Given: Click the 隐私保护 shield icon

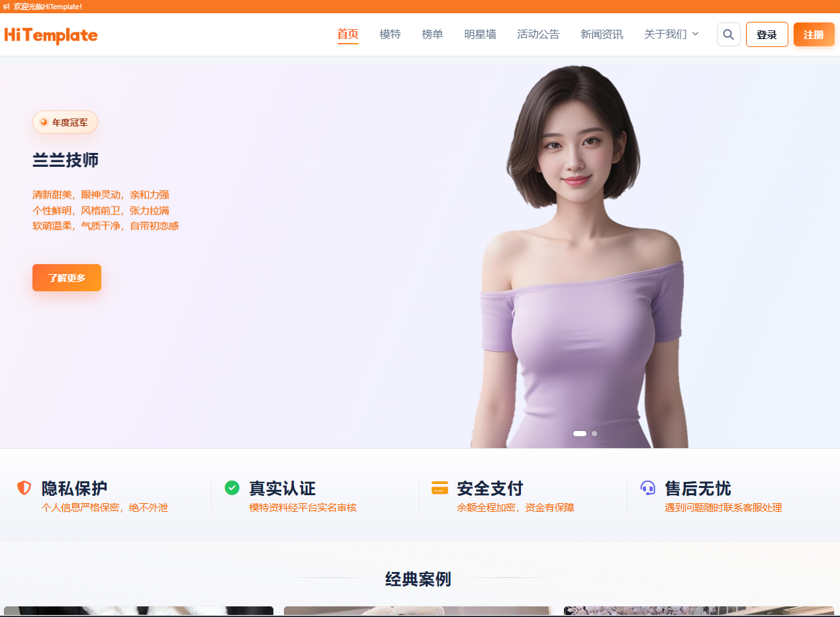Looking at the screenshot, I should pyautogui.click(x=23, y=487).
